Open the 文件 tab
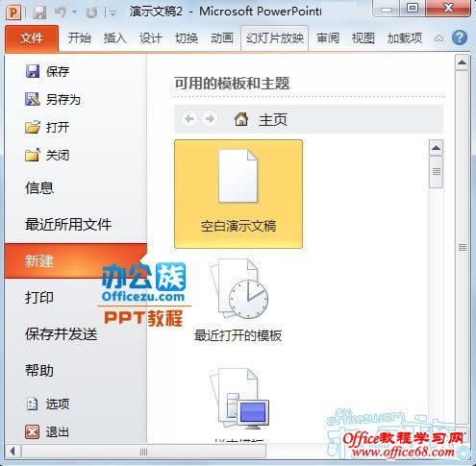 pos(32,38)
